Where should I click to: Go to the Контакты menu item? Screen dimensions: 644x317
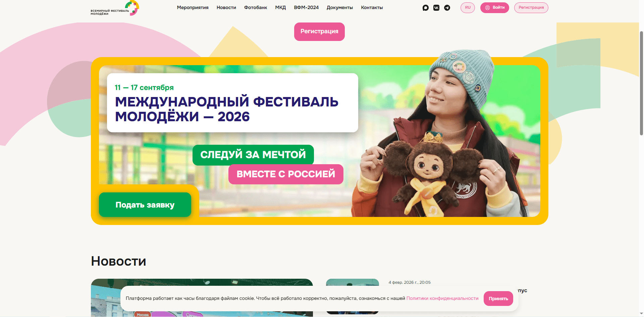[372, 7]
